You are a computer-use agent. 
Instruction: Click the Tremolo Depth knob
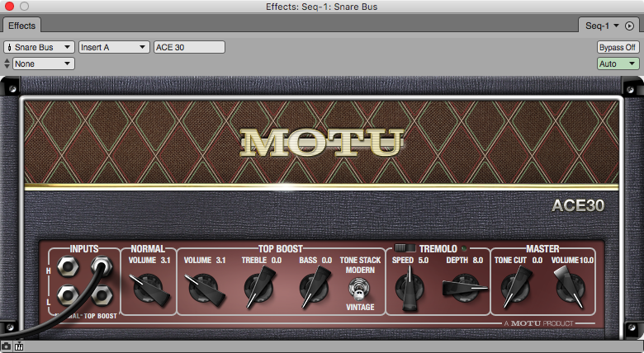pos(465,287)
